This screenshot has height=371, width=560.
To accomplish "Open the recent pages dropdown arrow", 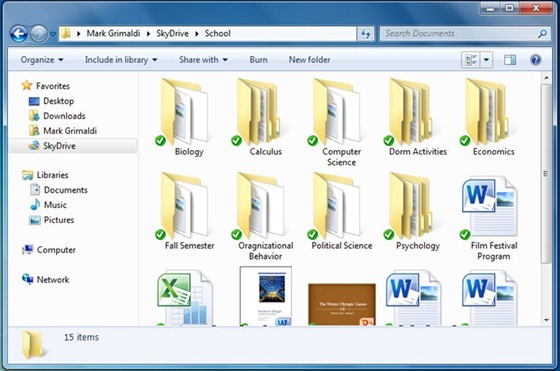I will [x=53, y=34].
